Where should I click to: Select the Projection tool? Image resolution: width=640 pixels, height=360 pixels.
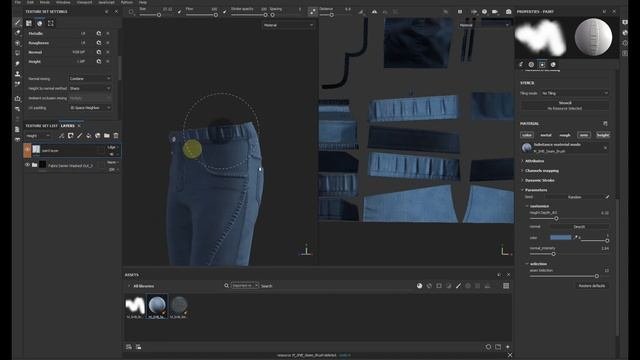click(x=18, y=43)
